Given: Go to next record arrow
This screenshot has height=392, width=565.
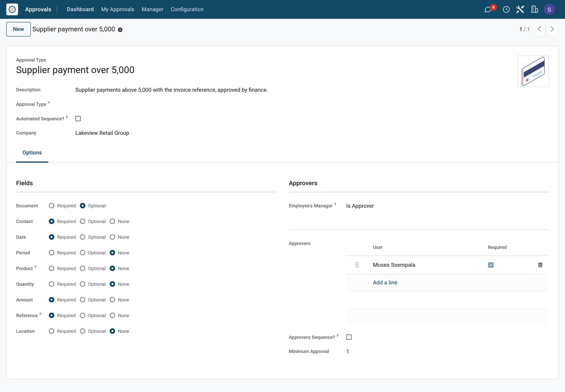Looking at the screenshot, I should coord(552,29).
